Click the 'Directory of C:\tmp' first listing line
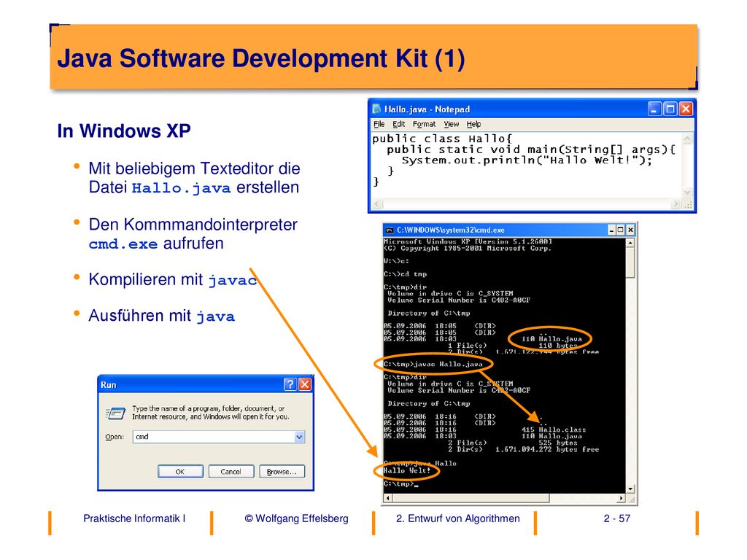Screen dimensions: 747x560 (x=429, y=314)
